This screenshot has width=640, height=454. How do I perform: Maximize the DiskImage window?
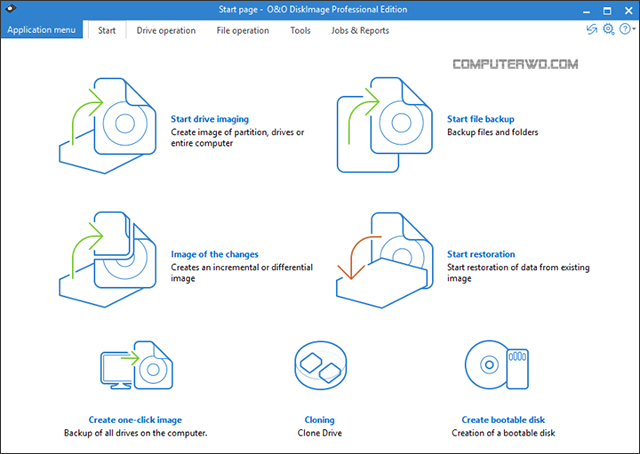point(607,11)
